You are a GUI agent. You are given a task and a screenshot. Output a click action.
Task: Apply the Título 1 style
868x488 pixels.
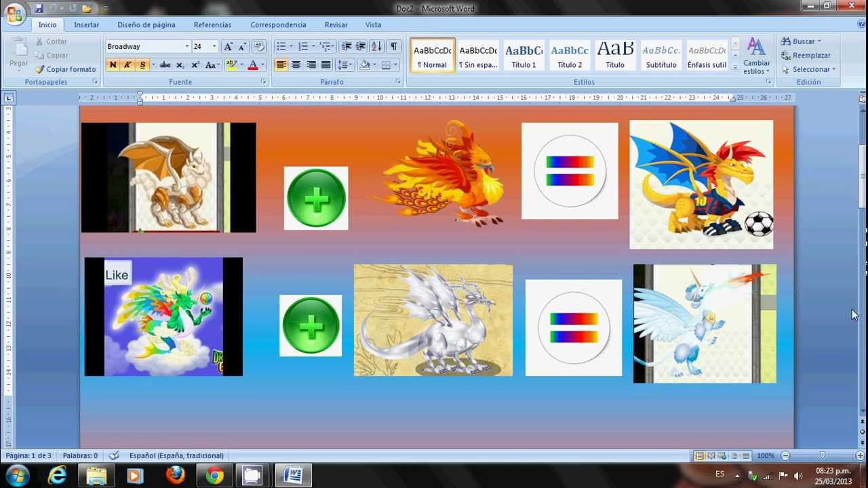tap(524, 55)
